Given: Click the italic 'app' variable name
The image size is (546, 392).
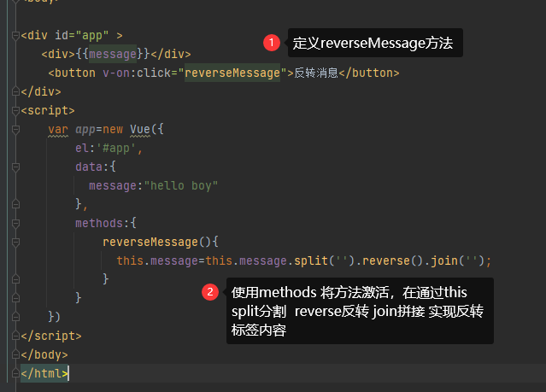Looking at the screenshot, I should tap(85, 130).
